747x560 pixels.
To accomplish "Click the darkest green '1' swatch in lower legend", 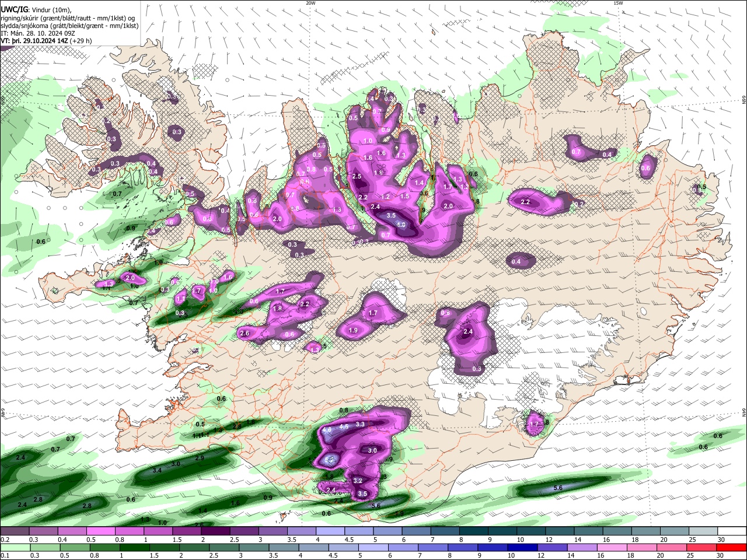I will click(x=134, y=547).
